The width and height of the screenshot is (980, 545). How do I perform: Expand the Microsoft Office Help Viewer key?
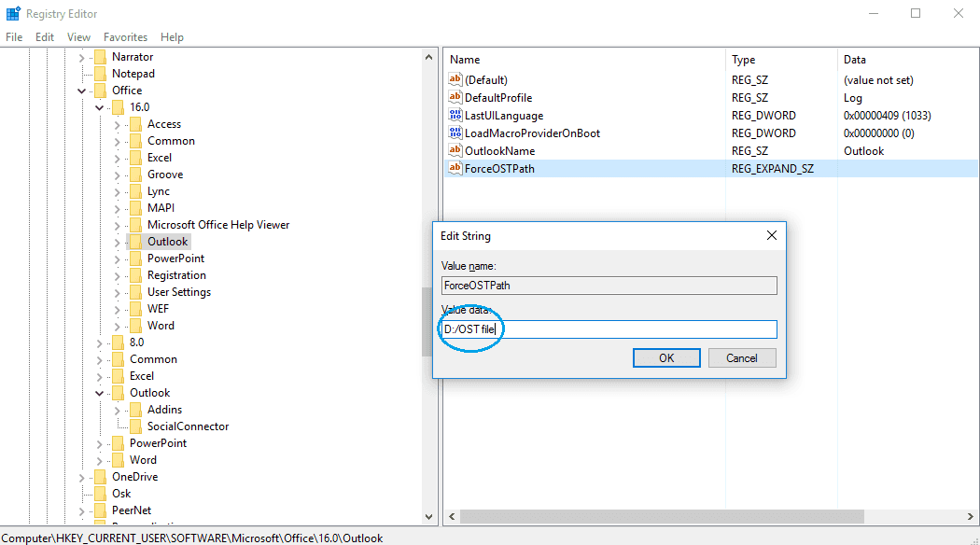coord(117,225)
